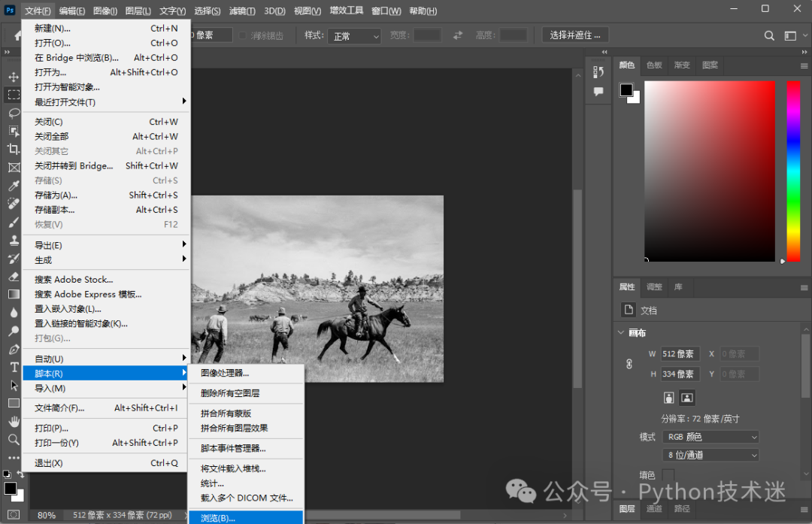Set canvas to portrait orientation
Screen dimensions: 812x524
tap(668, 398)
